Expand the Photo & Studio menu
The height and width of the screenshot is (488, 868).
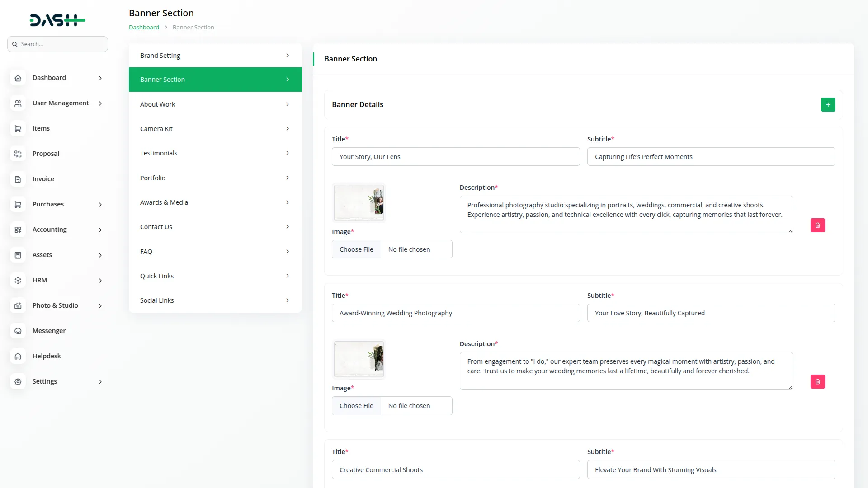(100, 306)
